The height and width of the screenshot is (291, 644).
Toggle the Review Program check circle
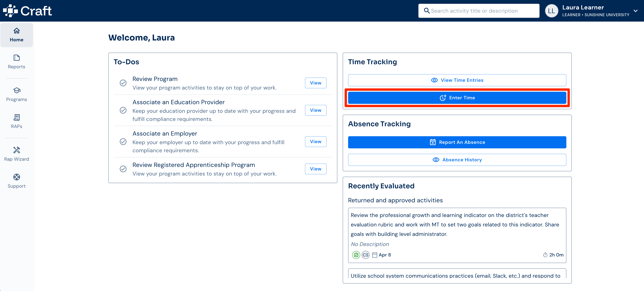123,83
